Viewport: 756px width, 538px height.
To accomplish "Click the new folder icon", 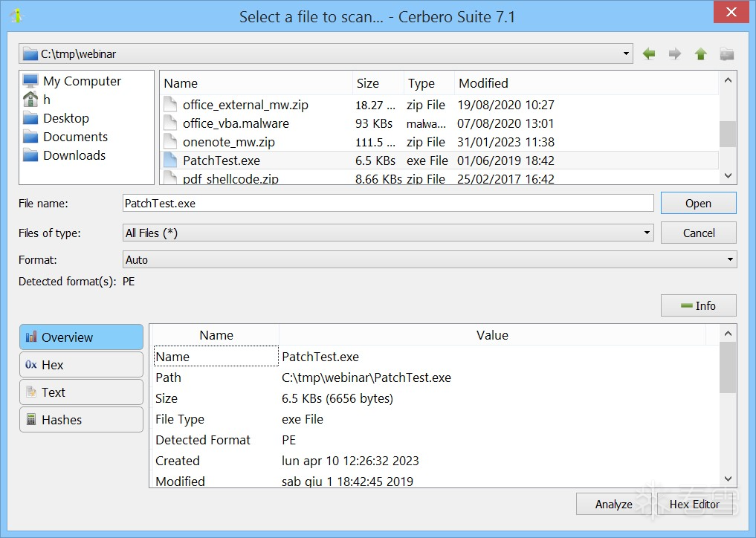I will (726, 54).
